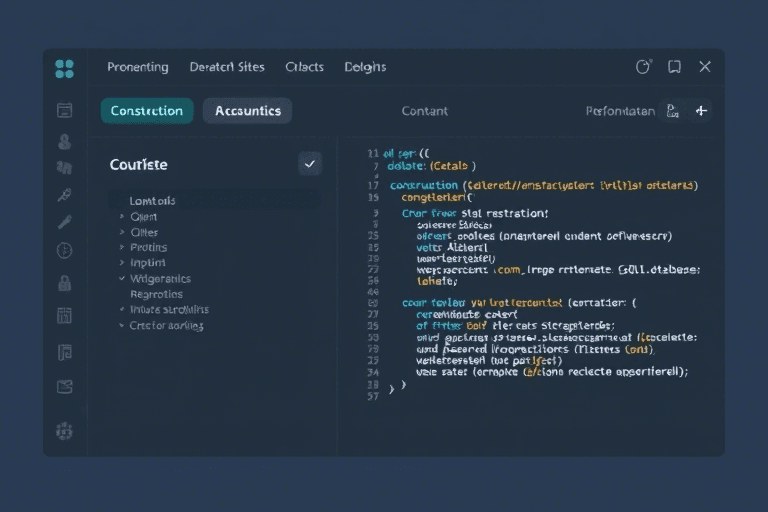Click the bookmark icon in title bar
768x512 pixels.
[674, 67]
